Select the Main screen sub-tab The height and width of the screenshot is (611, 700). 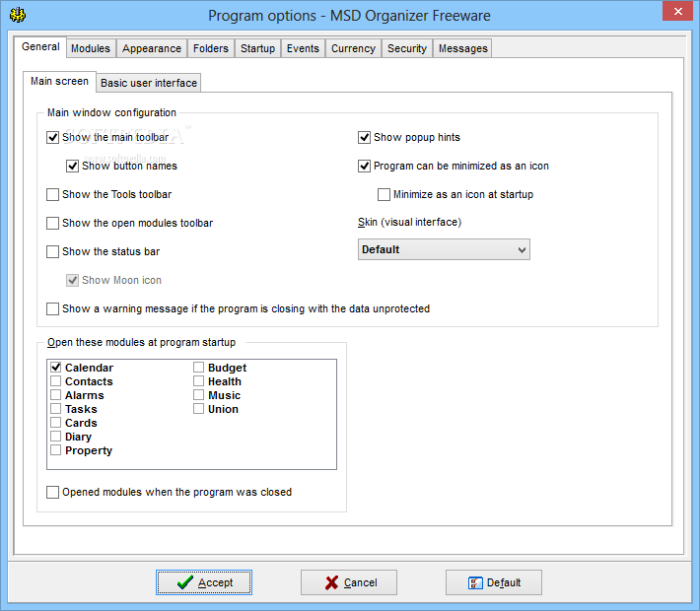(59, 81)
